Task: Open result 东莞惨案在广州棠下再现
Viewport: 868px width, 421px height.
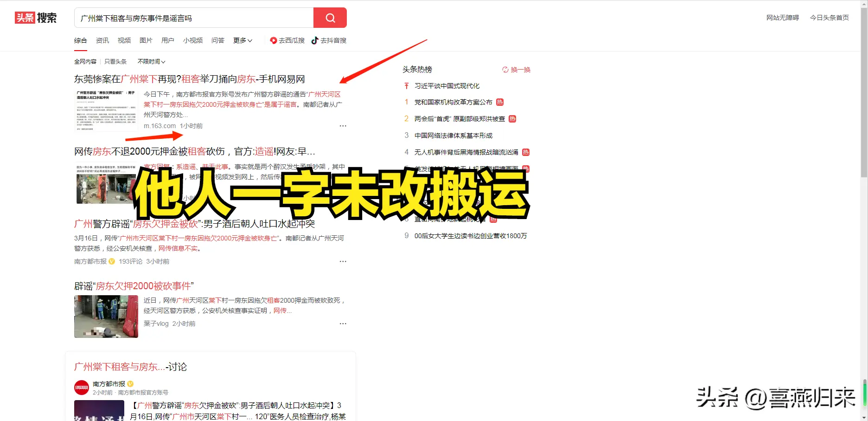Action: click(190, 79)
